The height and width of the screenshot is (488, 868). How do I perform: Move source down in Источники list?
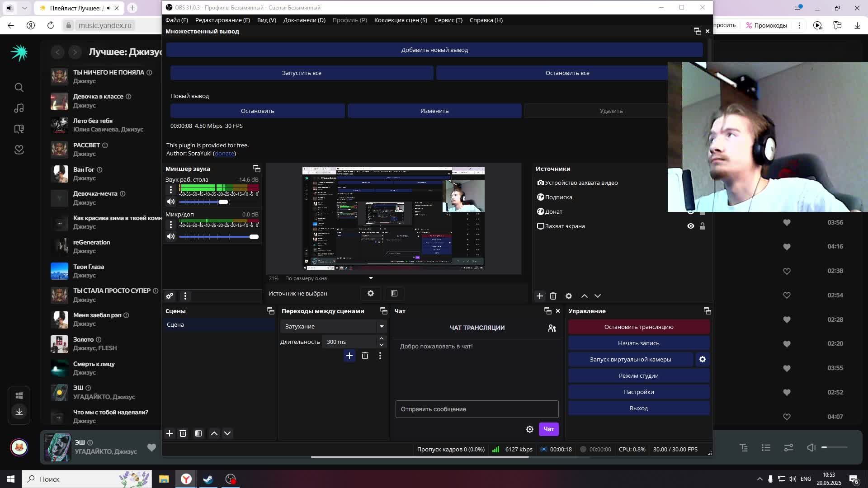[598, 296]
